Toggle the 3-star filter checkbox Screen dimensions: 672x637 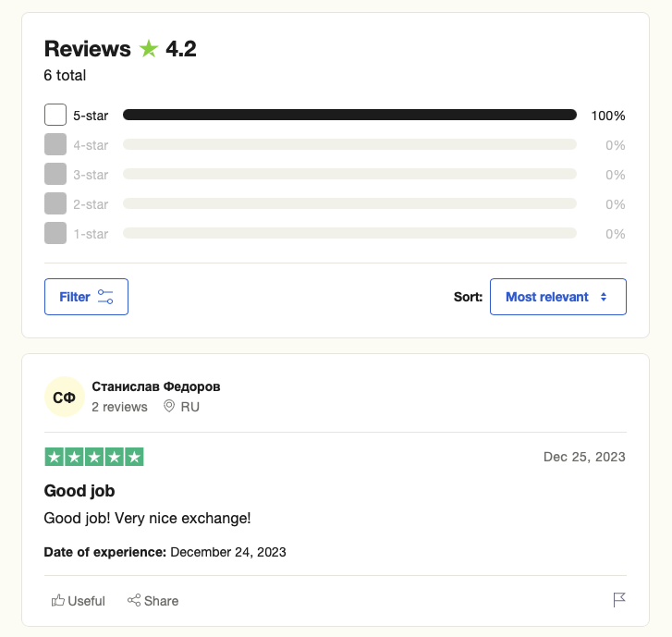point(55,175)
